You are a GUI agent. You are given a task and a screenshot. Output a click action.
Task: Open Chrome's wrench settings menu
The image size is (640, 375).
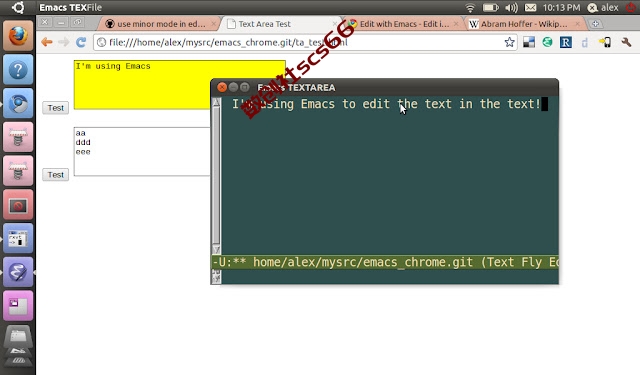626,42
